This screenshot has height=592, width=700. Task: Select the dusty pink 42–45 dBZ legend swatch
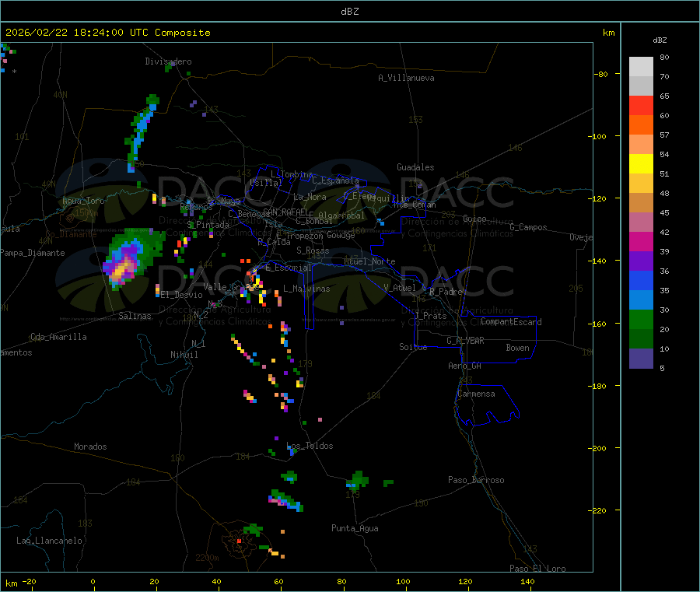(x=641, y=222)
